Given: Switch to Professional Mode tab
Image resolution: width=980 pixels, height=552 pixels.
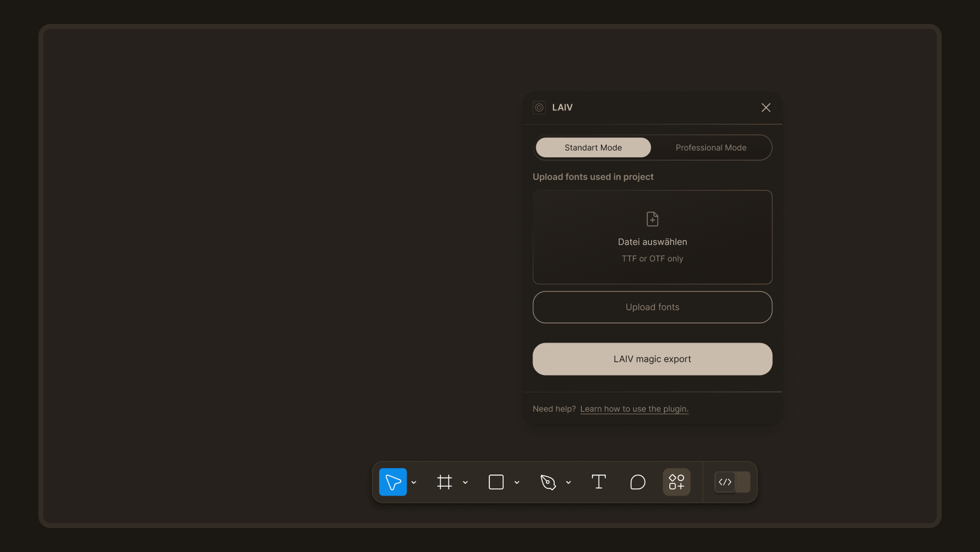Looking at the screenshot, I should [711, 148].
